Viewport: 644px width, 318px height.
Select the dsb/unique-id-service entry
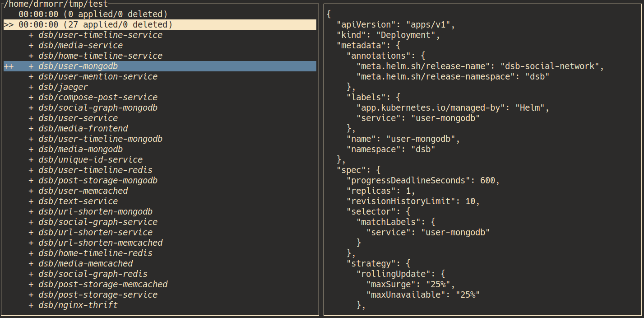[x=90, y=160]
